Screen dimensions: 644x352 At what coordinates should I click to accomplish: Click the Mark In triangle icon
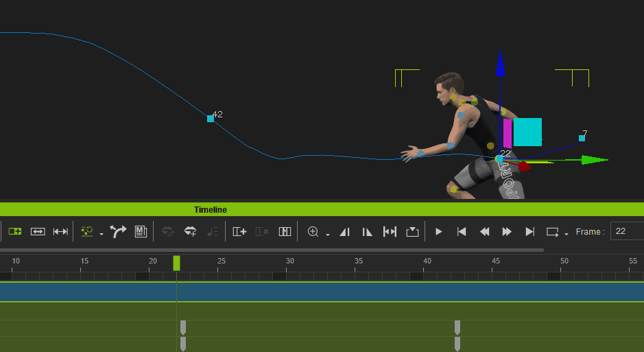[344, 232]
